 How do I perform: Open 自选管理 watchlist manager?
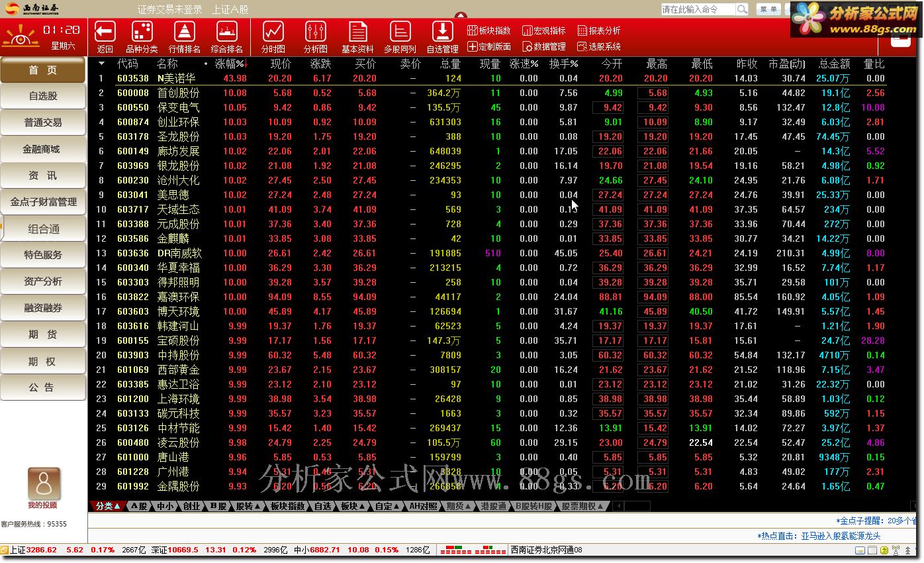point(442,32)
